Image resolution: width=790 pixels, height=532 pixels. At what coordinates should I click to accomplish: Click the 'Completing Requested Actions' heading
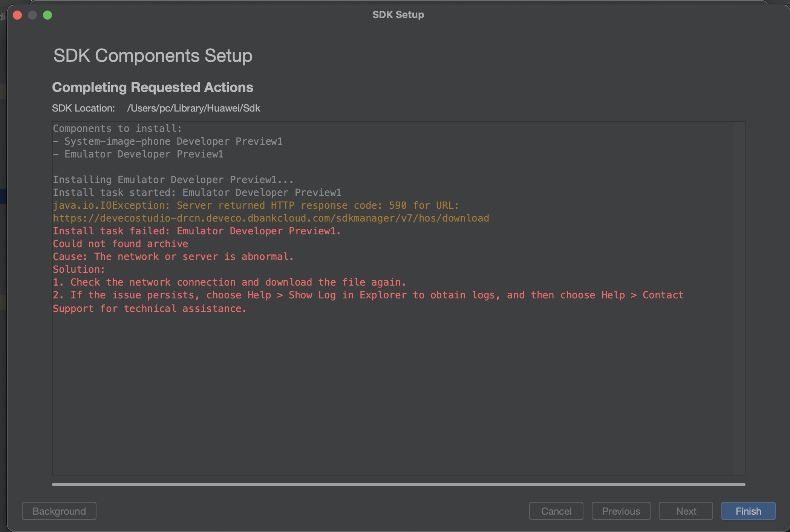pos(153,87)
